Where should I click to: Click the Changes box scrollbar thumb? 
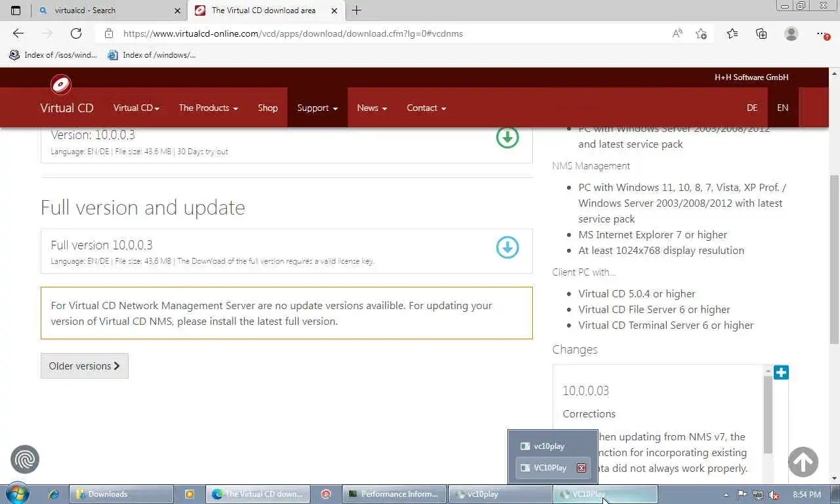[x=768, y=415]
